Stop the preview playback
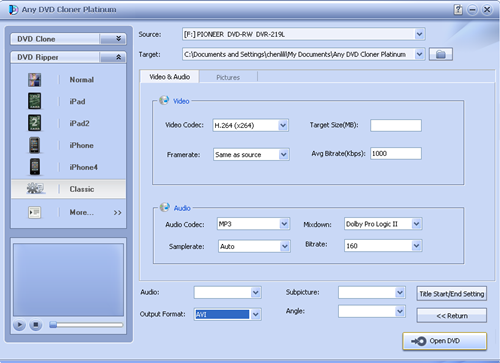 (36, 325)
